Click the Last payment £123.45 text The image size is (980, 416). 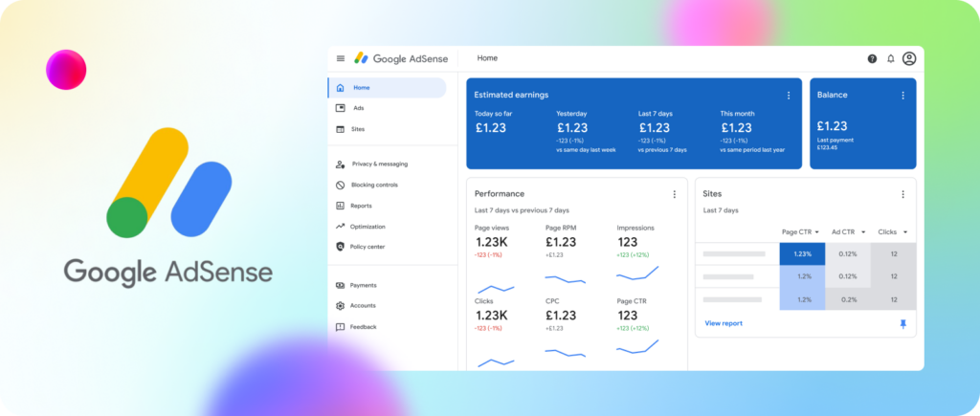tap(835, 143)
